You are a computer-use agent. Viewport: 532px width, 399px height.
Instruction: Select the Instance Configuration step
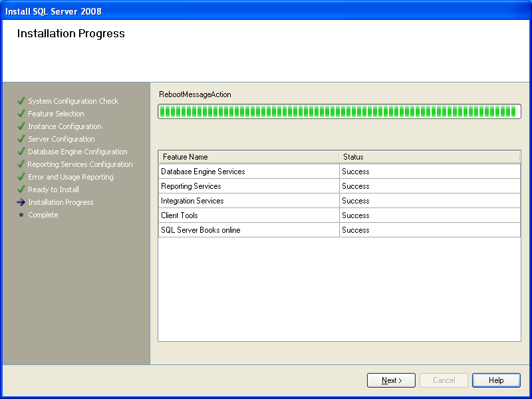coord(65,126)
